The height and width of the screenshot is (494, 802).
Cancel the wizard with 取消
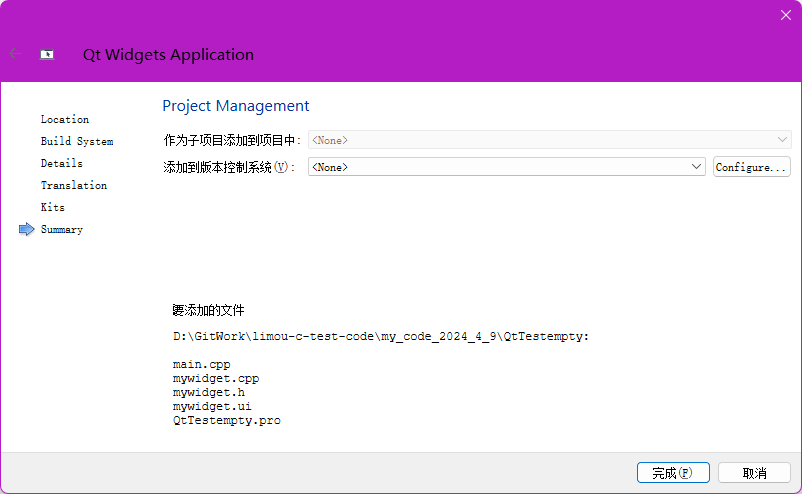(x=754, y=473)
